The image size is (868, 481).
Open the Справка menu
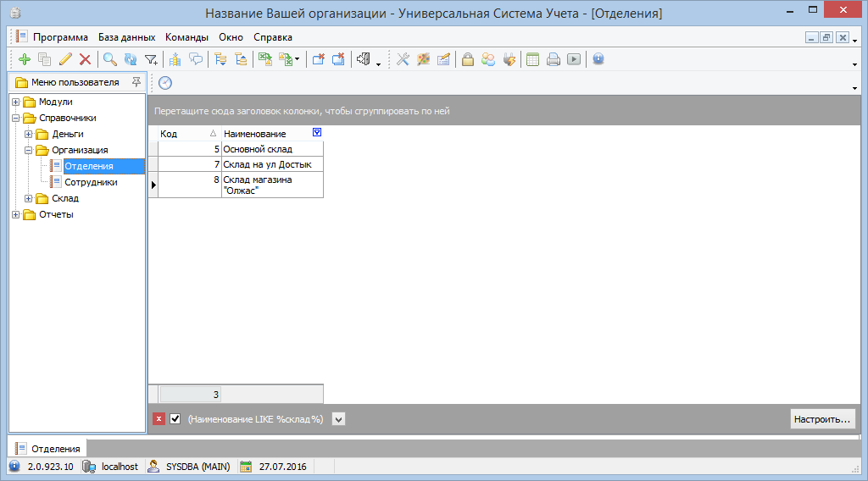coord(272,37)
